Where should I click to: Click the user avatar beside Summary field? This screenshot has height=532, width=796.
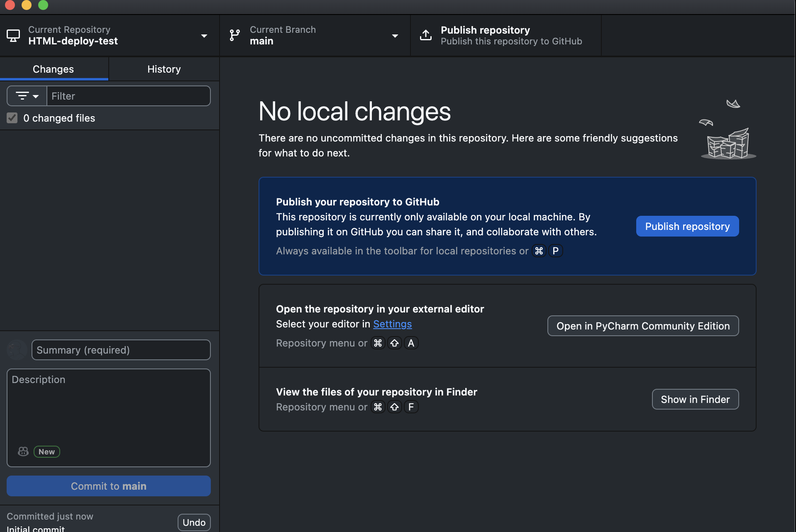(x=17, y=350)
